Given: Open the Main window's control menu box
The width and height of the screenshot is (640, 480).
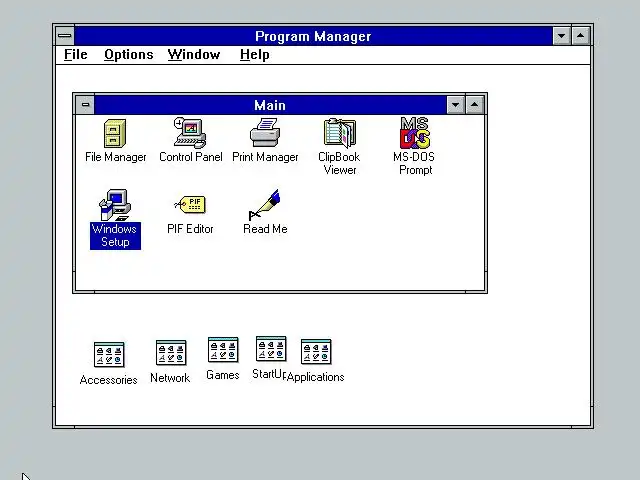Looking at the screenshot, I should coord(85,105).
